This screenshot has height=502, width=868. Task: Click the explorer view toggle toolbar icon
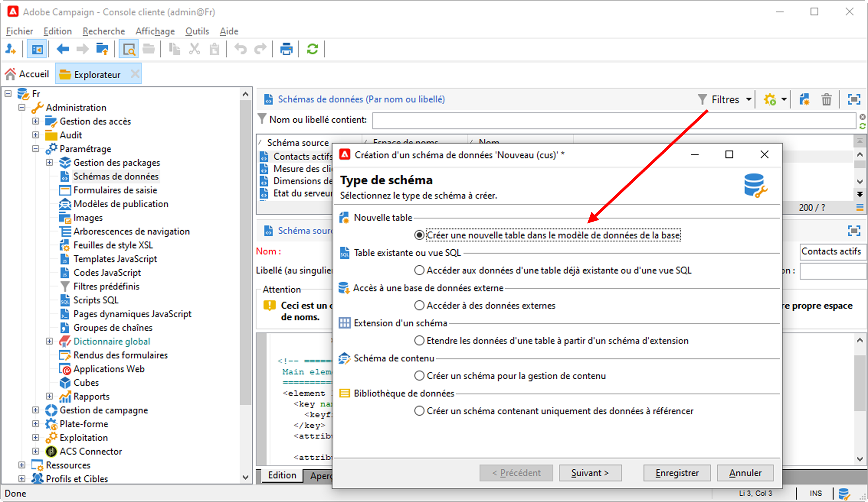[x=37, y=49]
